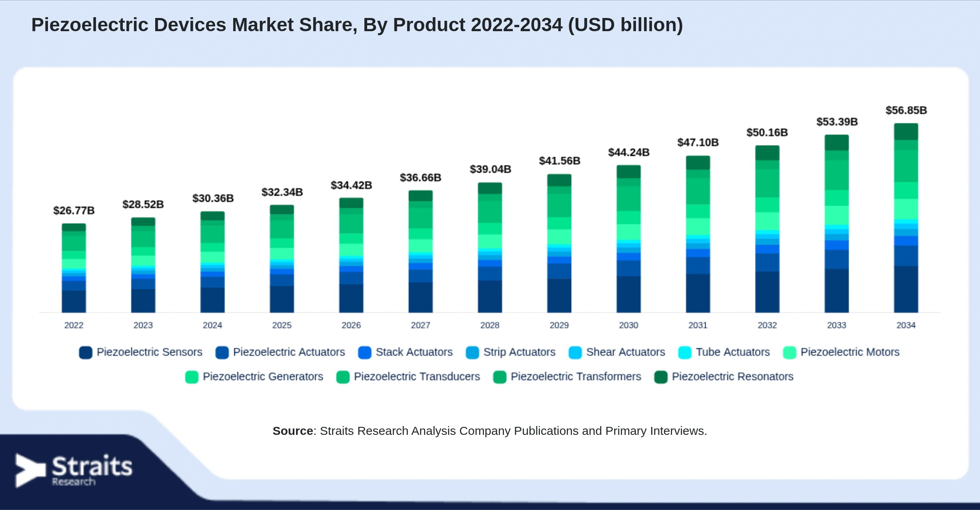Click the 2034 axis year label
Image resolution: width=980 pixels, height=510 pixels.
[x=906, y=325]
